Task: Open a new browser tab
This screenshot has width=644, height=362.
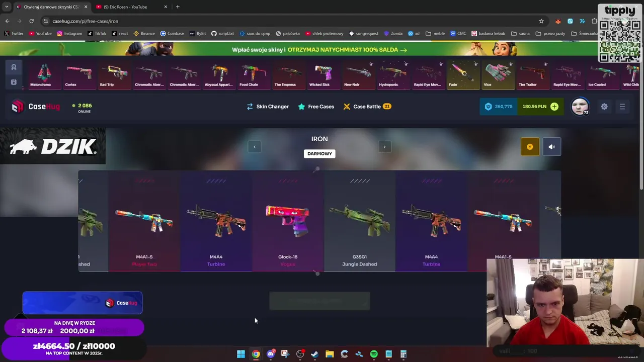Action: (178, 7)
